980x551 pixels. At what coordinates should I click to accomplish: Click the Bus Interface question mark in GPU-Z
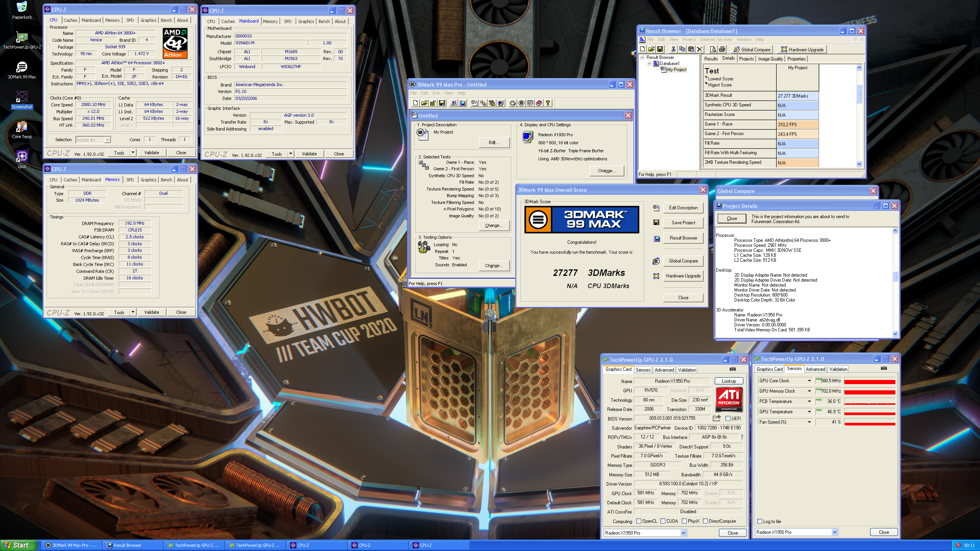(x=742, y=437)
